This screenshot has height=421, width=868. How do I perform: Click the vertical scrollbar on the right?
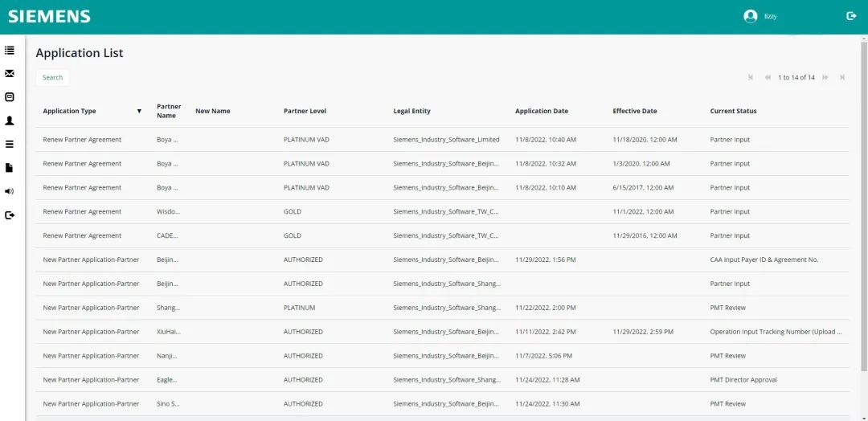[x=864, y=205]
